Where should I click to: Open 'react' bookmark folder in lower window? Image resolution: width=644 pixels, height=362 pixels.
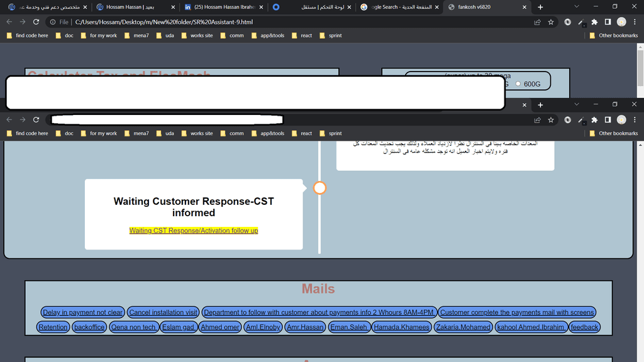tap(302, 133)
